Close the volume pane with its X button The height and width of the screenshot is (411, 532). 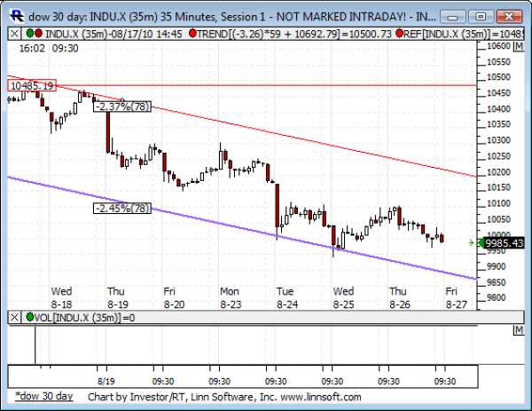tap(14, 318)
